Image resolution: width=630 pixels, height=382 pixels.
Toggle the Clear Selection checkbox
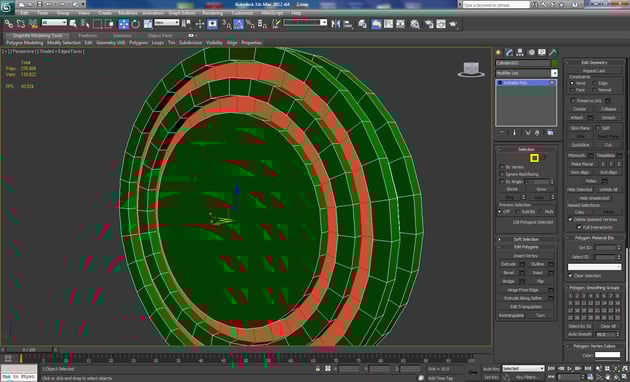pos(570,276)
